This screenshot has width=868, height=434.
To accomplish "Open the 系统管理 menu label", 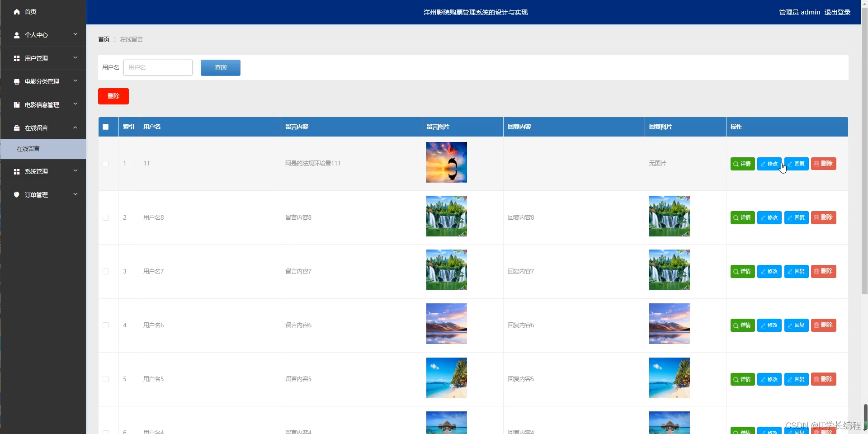I will 36,172.
